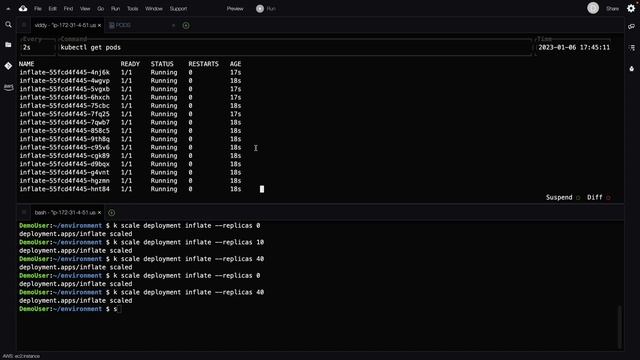640x360 pixels.
Task: Click the READY column header
Action: coord(130,64)
